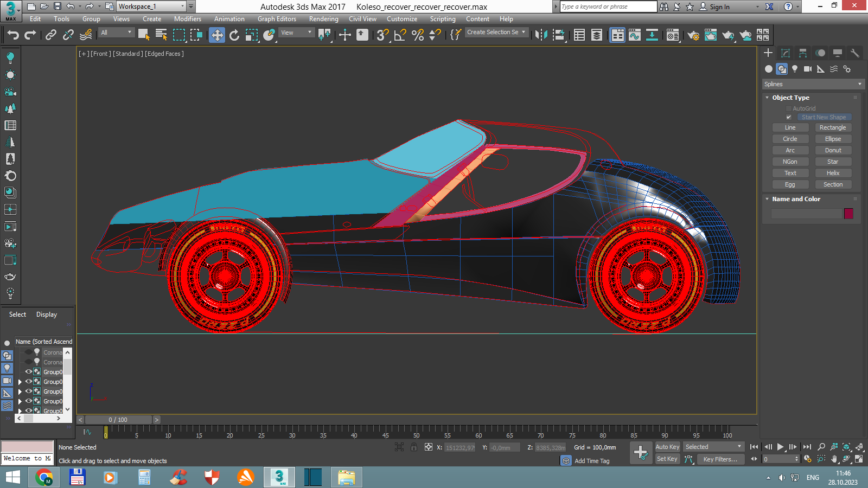Activate the Angle Snap toggle icon
This screenshot has height=488, width=868.
click(400, 35)
